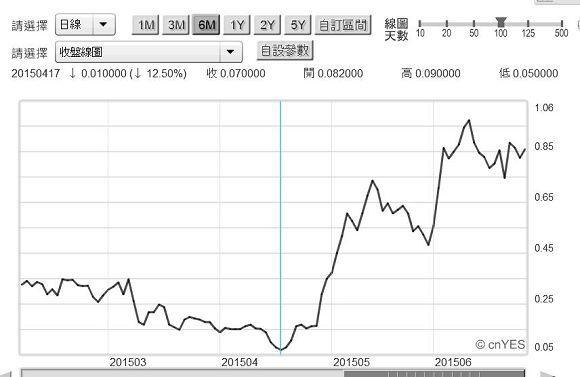Click the 0.45 y-axis label
This screenshot has width=580, height=377.
coord(544,248)
